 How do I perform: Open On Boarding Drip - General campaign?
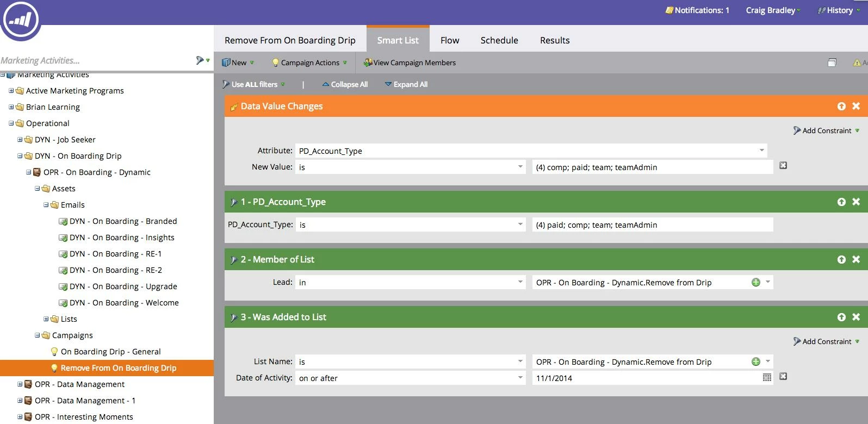(106, 352)
